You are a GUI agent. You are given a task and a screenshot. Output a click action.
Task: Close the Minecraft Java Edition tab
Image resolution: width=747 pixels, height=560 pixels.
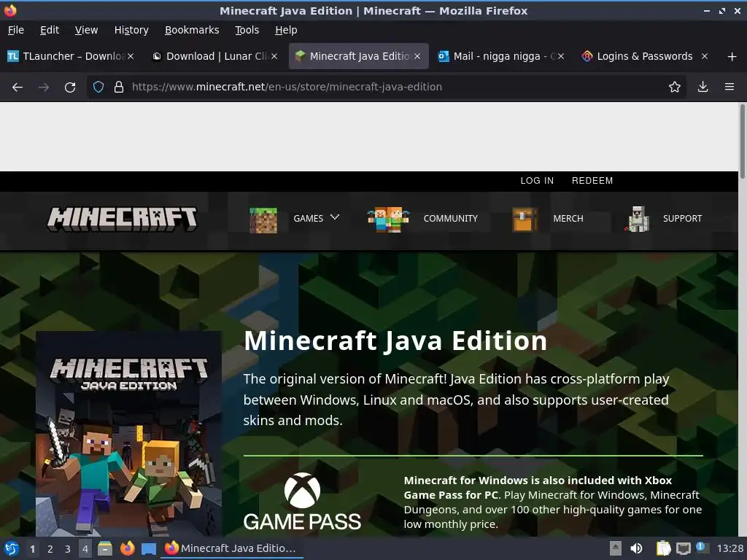[x=417, y=56]
